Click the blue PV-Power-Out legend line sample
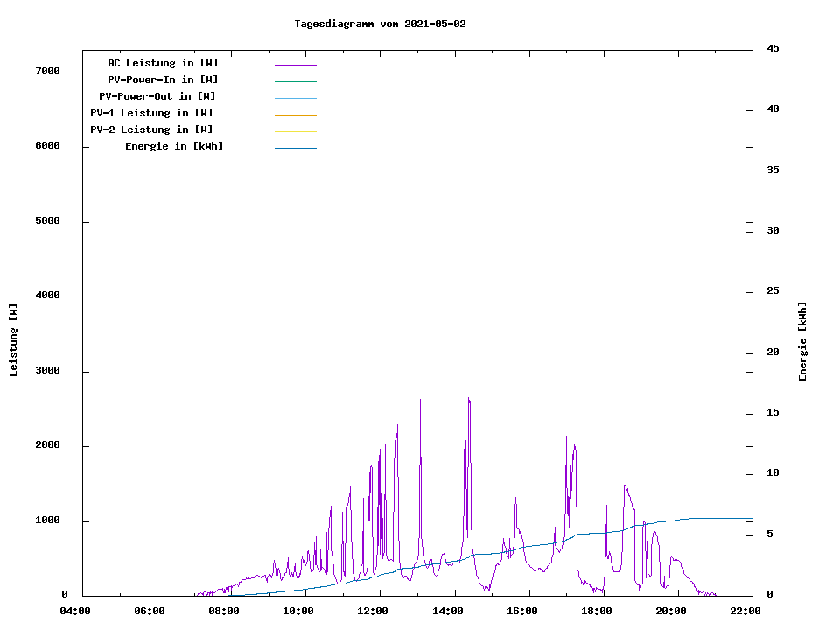The height and width of the screenshot is (630, 840). (x=295, y=98)
